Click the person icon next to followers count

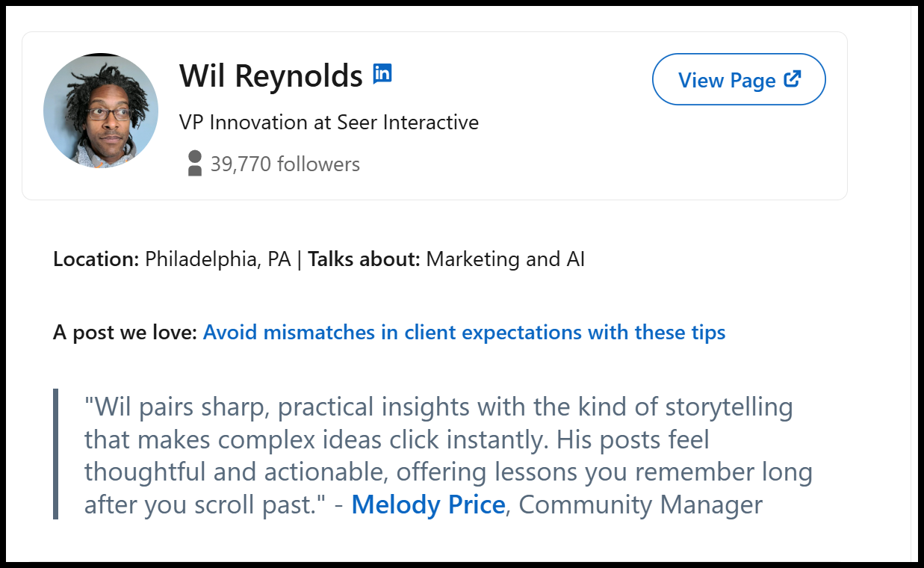[x=194, y=163]
